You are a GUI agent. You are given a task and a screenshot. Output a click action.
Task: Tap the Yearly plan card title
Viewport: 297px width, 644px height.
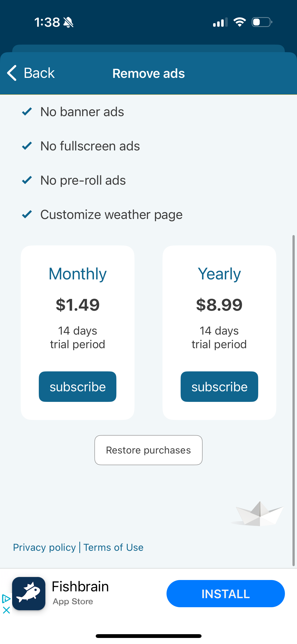[219, 274]
